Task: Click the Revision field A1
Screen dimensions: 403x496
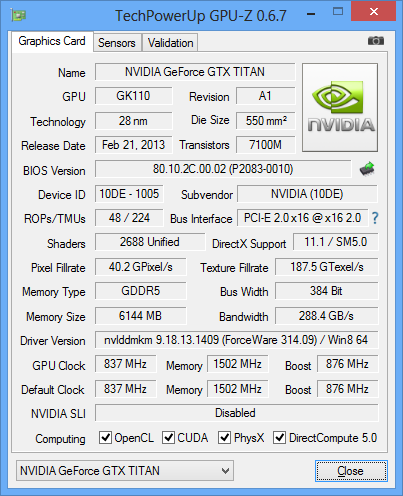Action: (x=266, y=96)
